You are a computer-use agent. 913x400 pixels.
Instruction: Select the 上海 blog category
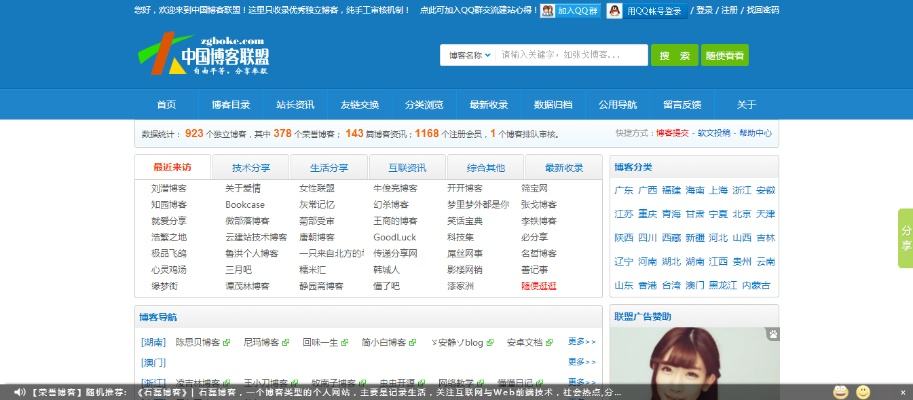(x=719, y=190)
